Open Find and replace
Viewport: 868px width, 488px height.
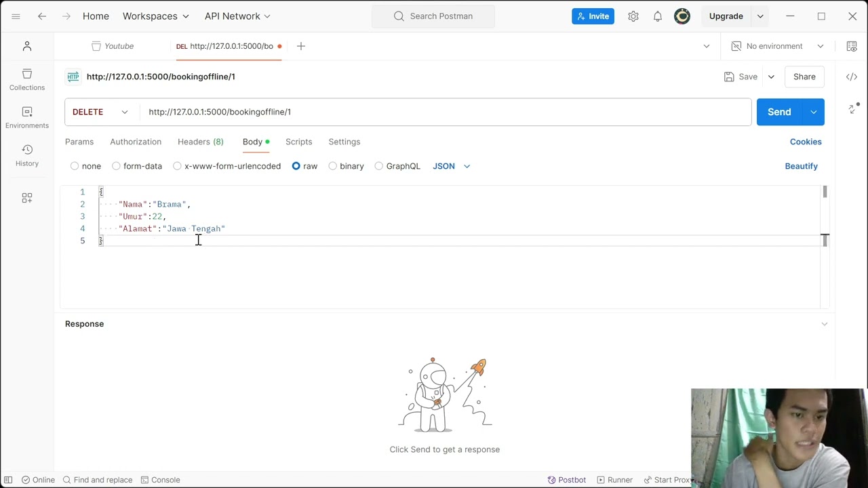[x=98, y=480]
